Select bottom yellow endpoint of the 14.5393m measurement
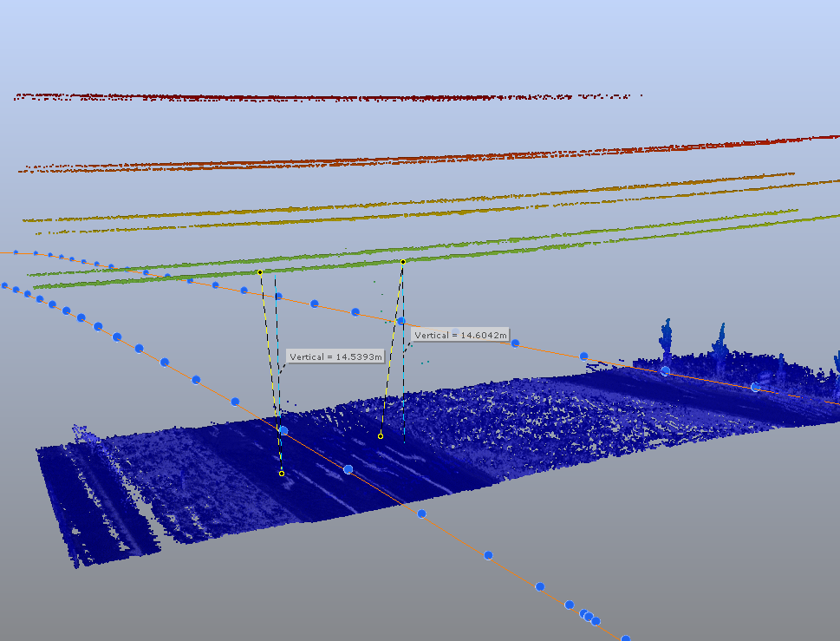Viewport: 840px width, 641px height. pyautogui.click(x=282, y=474)
